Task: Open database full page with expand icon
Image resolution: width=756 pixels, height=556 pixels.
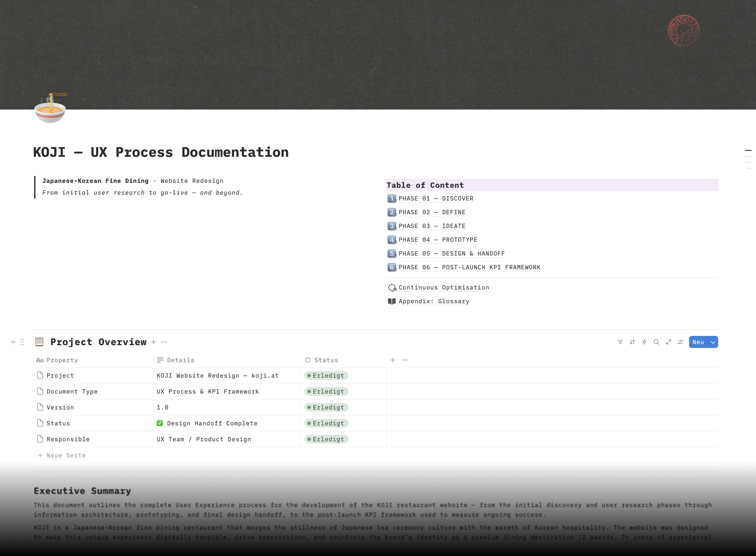Action: pyautogui.click(x=668, y=342)
